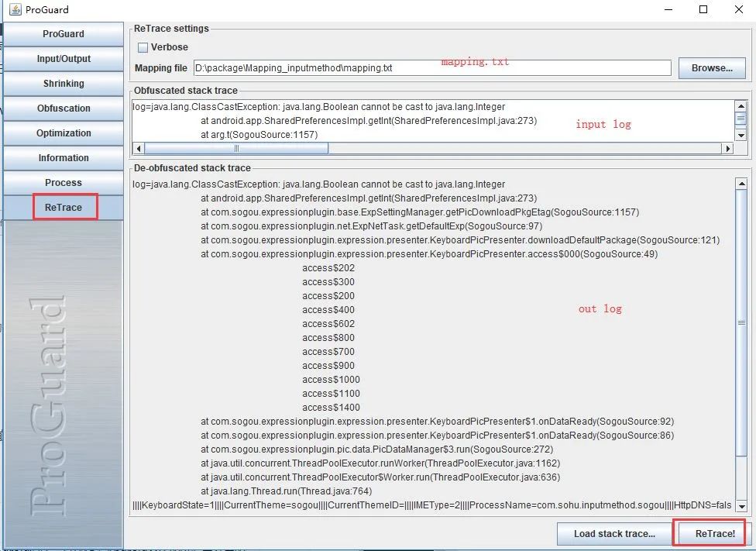Click the onDataReady(SogouSource:92) line
The image size is (756, 551).
[438, 422]
